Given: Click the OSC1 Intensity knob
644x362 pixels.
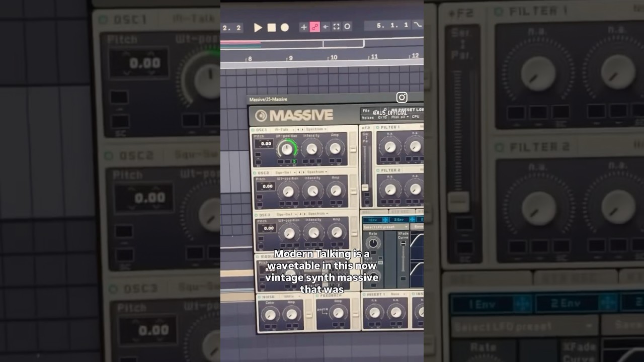Looking at the screenshot, I should coord(312,148).
